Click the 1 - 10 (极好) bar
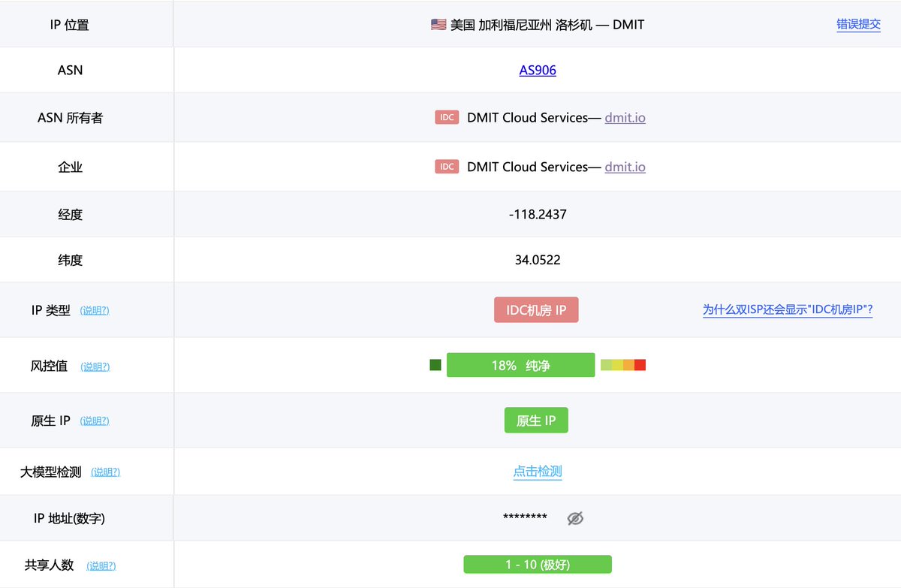Viewport: 901px width, 588px height. coord(538,564)
